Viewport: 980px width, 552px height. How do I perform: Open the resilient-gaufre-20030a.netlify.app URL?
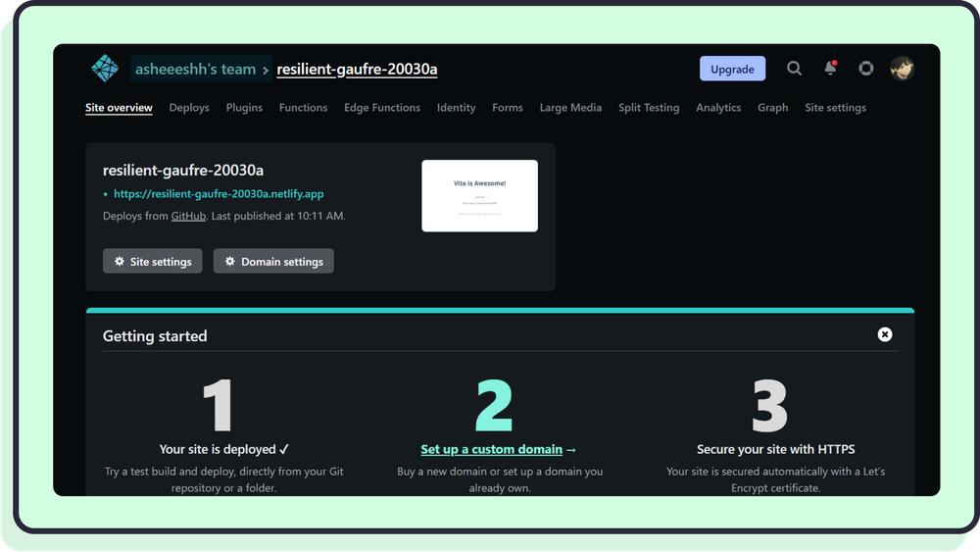coord(219,194)
